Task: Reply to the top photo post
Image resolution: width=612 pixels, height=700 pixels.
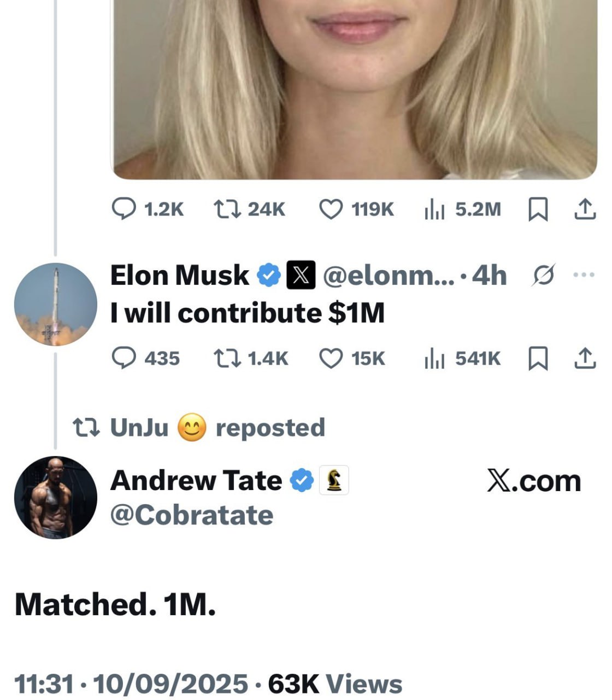Action: 123,209
